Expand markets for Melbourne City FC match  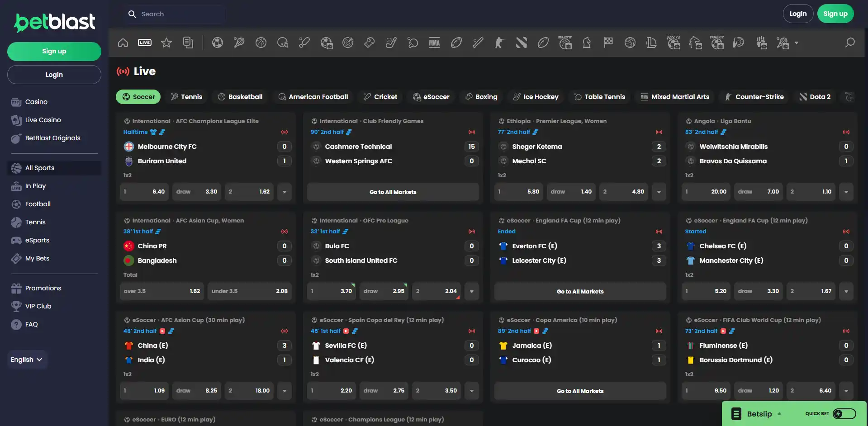point(285,192)
